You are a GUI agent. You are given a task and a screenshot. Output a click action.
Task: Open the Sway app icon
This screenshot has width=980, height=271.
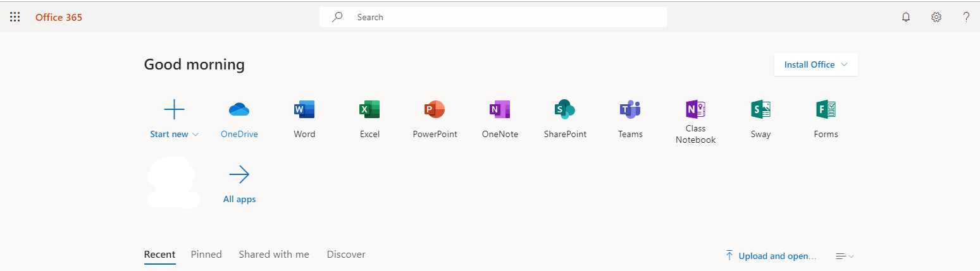(760, 110)
